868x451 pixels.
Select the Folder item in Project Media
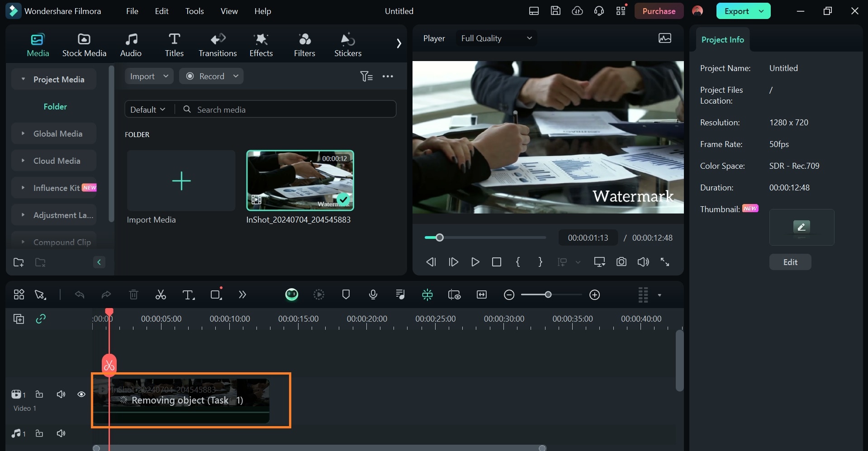[55, 106]
